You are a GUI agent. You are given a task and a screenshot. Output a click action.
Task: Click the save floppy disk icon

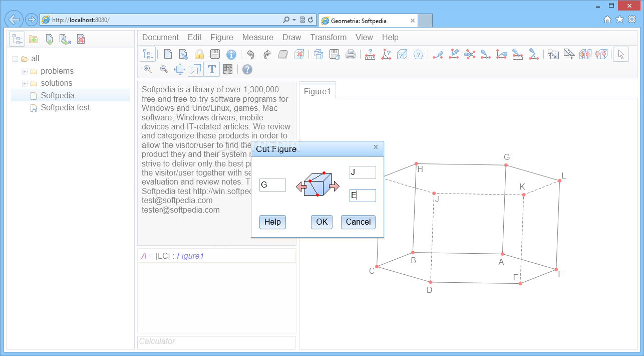pos(215,54)
